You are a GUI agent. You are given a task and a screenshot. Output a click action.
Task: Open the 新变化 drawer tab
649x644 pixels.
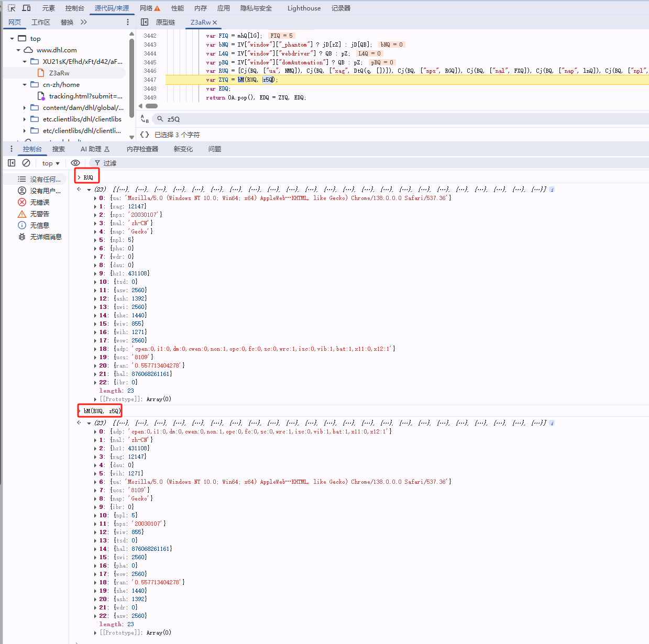[183, 149]
